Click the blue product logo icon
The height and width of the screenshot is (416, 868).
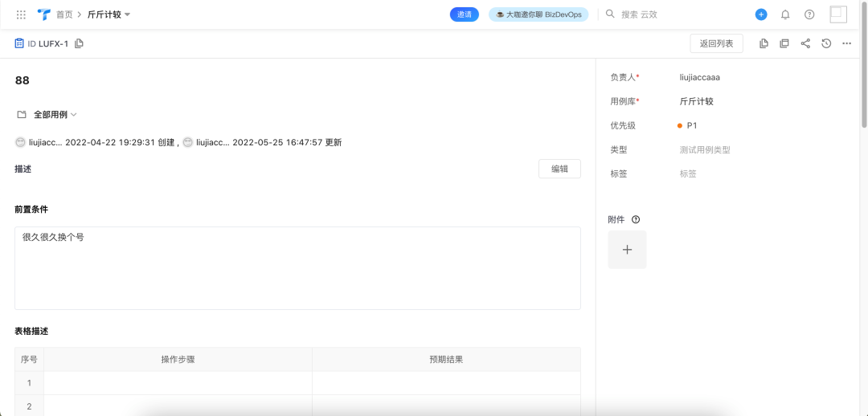pos(43,14)
